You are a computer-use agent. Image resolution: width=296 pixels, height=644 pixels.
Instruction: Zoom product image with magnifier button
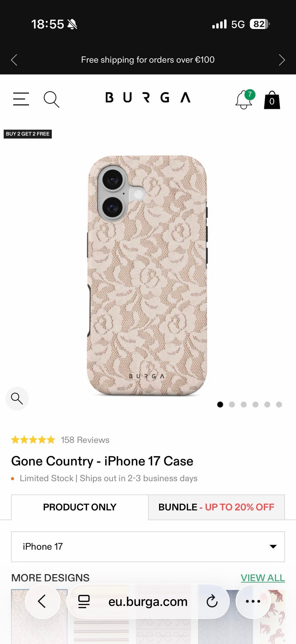coord(17,398)
